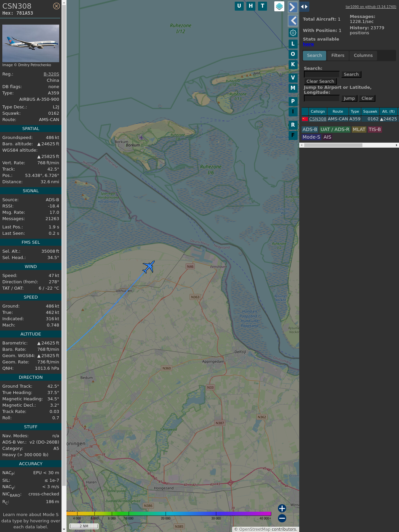The image size is (399, 532).
Task: Click the UAT / ADS-R legend swatch
Action: coord(335,130)
